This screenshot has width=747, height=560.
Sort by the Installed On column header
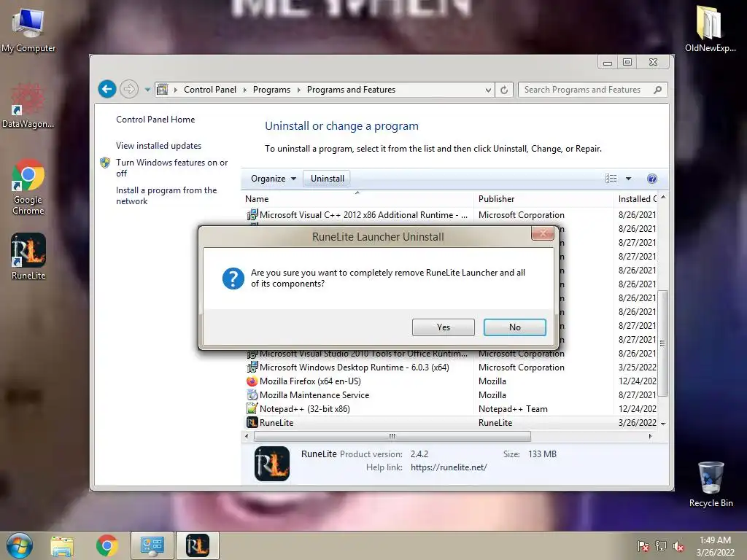[x=636, y=199]
